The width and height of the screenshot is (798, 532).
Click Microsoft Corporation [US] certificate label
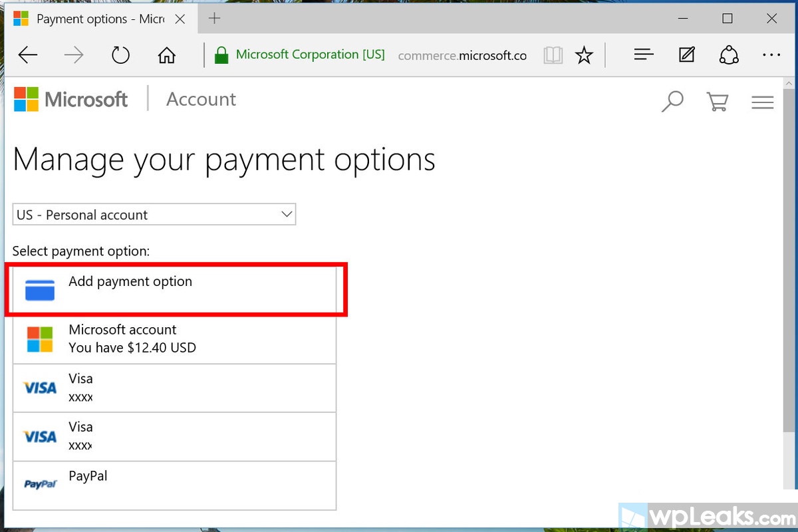(311, 55)
